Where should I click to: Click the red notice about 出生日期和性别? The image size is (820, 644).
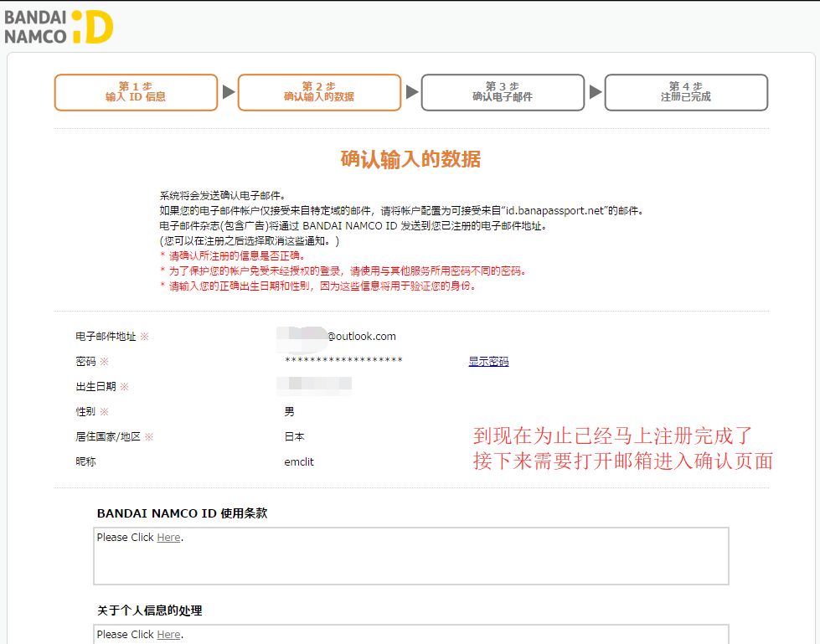pyautogui.click(x=317, y=286)
